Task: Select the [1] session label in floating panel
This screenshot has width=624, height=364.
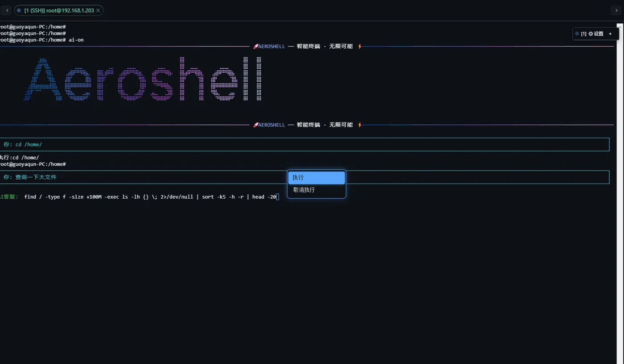Action: [583, 34]
